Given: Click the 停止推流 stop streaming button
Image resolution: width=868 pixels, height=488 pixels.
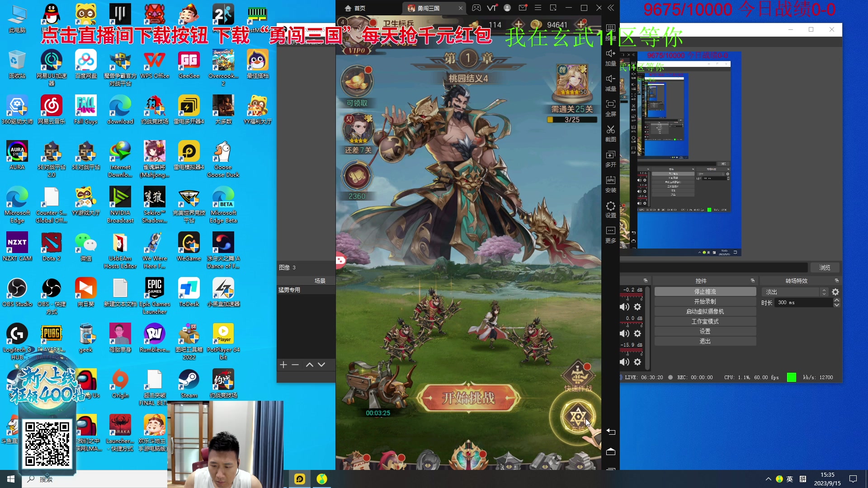Looking at the screenshot, I should [705, 291].
